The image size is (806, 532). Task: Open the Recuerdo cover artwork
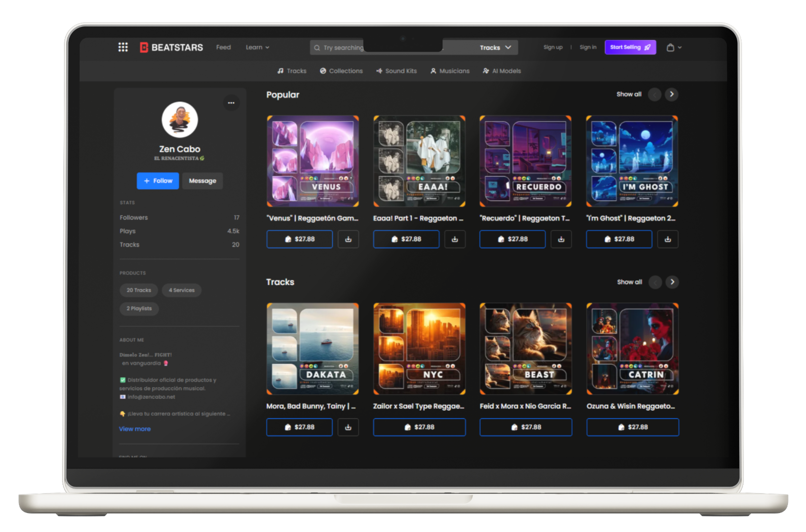coord(525,161)
